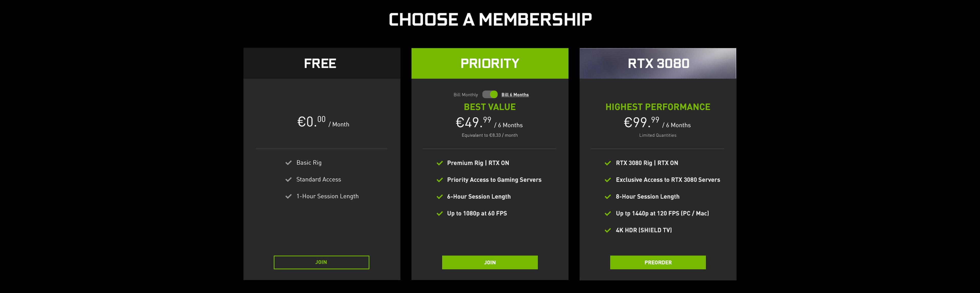This screenshot has width=980, height=293.
Task: Click the checkmark beside Basic Rig
Action: click(x=288, y=162)
